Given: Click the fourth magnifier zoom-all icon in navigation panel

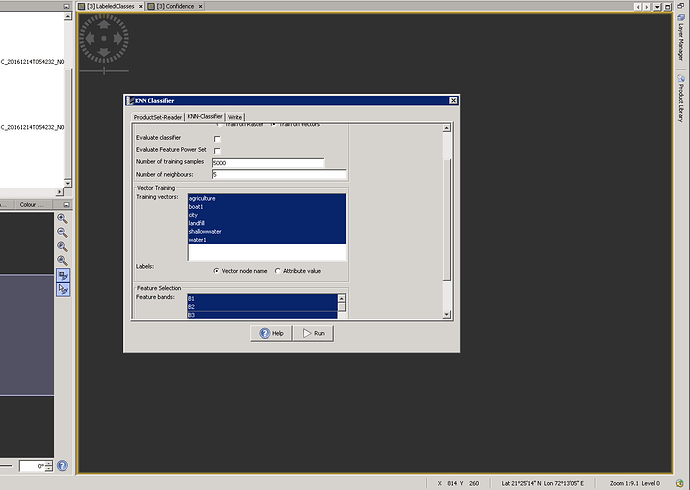Looking at the screenshot, I should click(x=62, y=261).
